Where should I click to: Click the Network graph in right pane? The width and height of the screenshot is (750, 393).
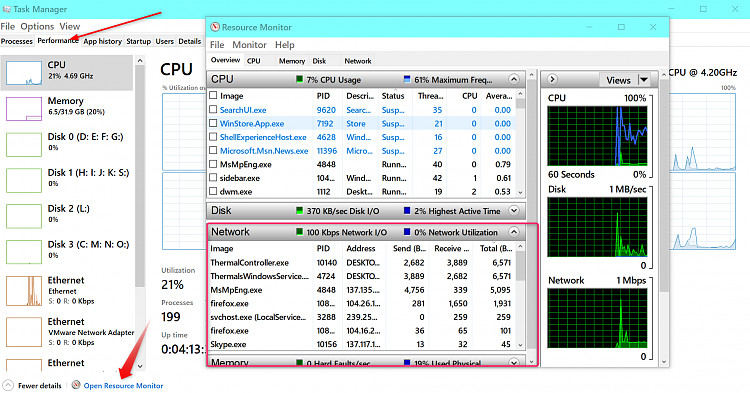tap(597, 318)
